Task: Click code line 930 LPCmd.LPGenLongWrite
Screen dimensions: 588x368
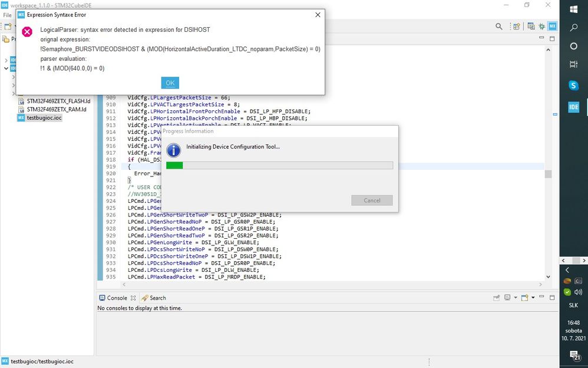Action: coord(193,242)
